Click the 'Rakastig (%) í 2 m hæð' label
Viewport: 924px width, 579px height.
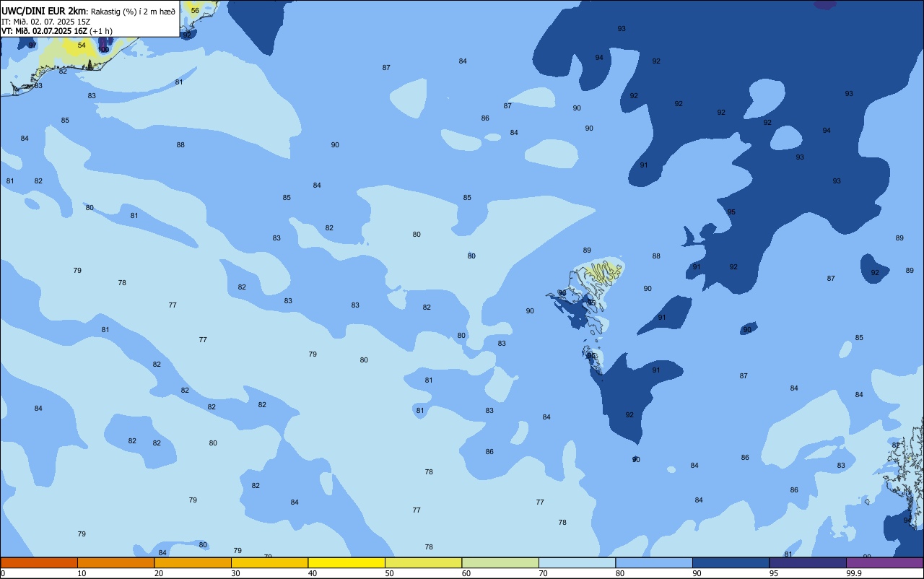(x=133, y=12)
